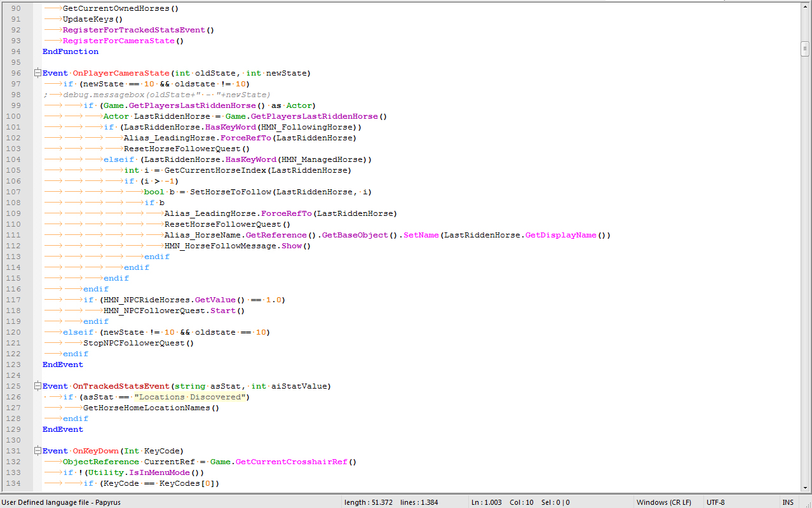The height and width of the screenshot is (508, 812).
Task: Click the vertical scrollbar thumb
Action: [805, 49]
